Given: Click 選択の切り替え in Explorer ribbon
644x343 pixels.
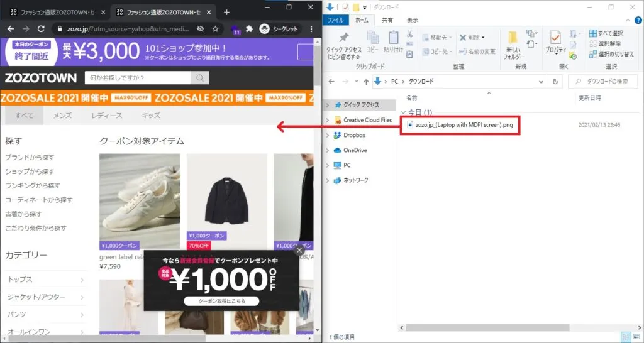Looking at the screenshot, I should click(611, 54).
